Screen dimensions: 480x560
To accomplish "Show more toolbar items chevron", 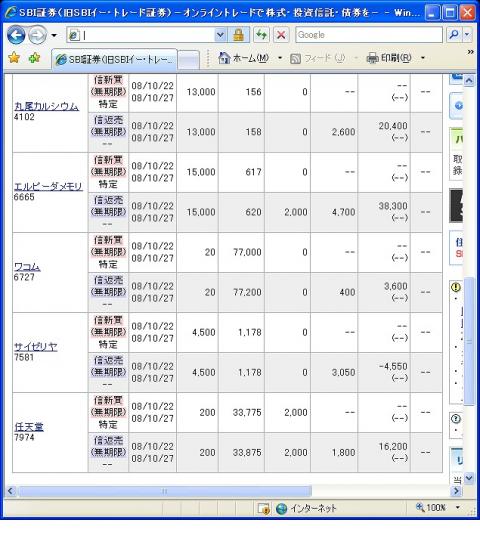I will pyautogui.click(x=470, y=52).
